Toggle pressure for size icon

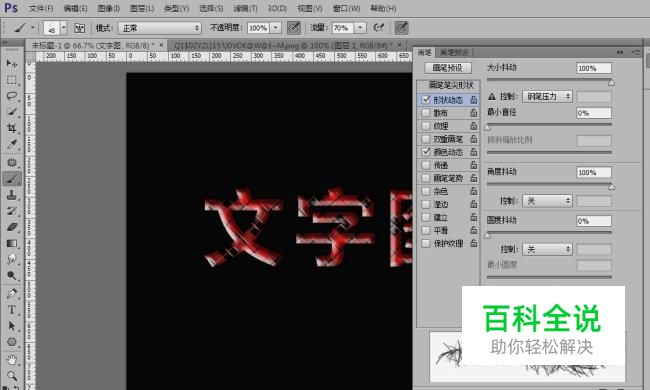pyautogui.click(x=401, y=28)
